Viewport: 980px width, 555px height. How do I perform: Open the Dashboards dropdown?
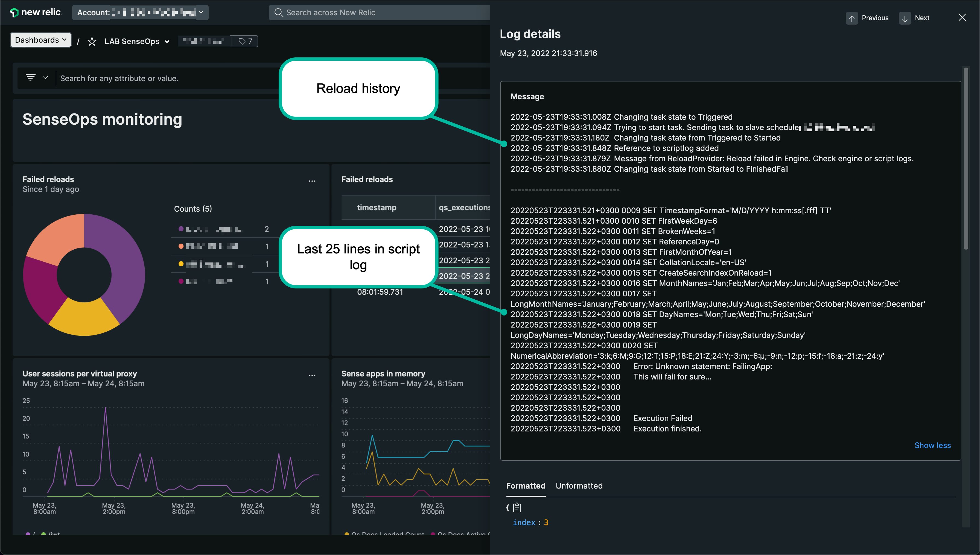coord(41,40)
